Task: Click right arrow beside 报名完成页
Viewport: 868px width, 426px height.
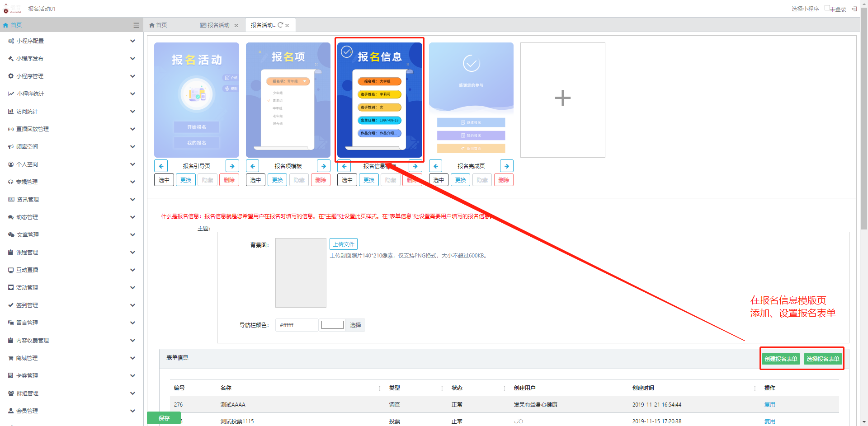Action: (507, 166)
